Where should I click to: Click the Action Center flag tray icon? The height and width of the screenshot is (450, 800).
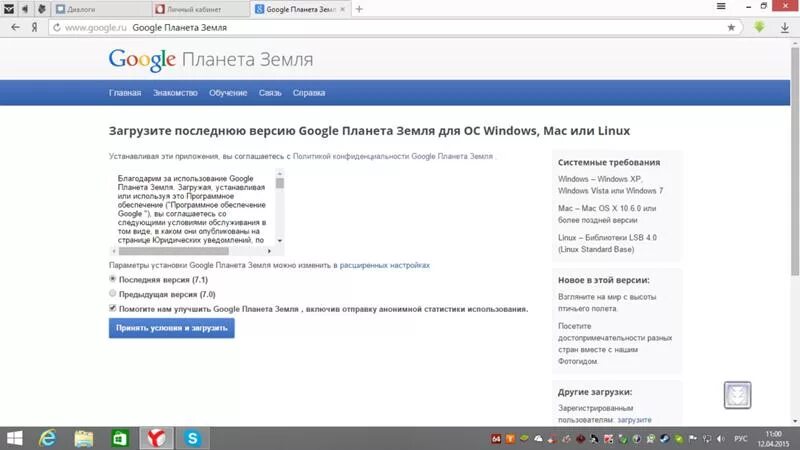coord(693,439)
